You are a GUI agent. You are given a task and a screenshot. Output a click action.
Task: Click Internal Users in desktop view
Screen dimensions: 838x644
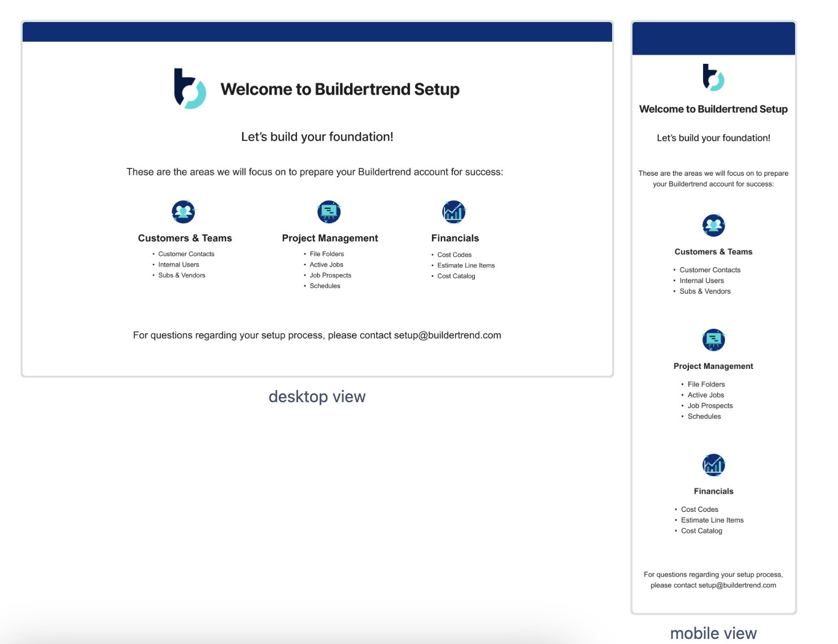tap(178, 265)
